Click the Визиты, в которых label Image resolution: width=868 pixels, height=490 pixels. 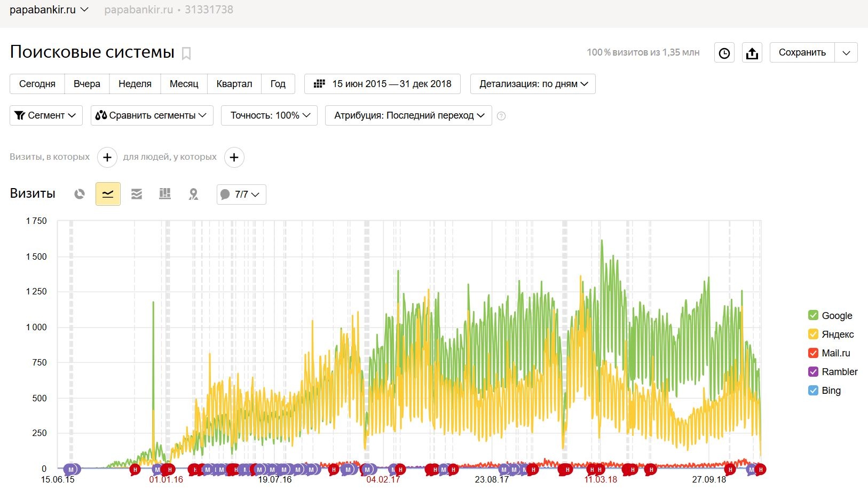pos(50,157)
